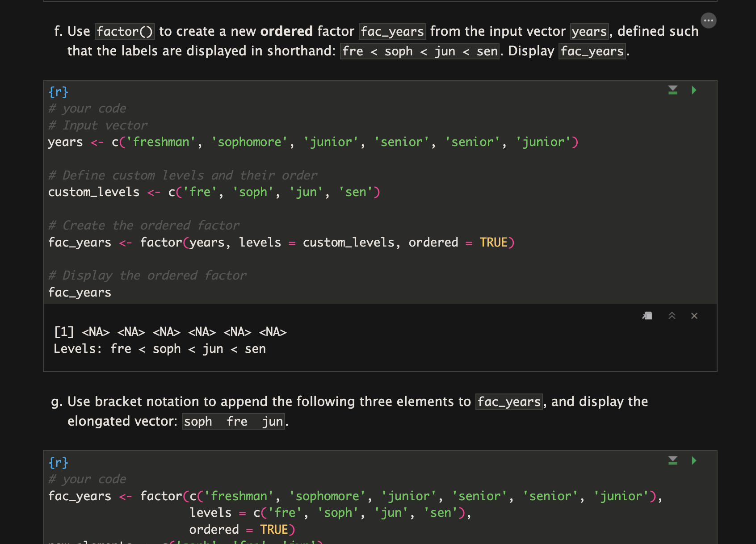Click the TRUE keyword in the factor call
The image size is (756, 544).
click(x=494, y=242)
